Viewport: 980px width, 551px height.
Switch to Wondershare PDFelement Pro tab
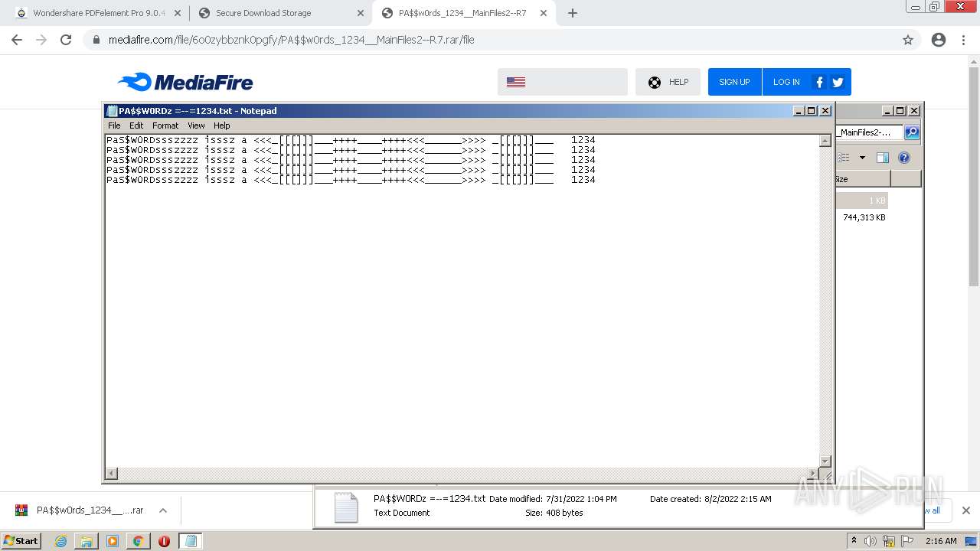(x=99, y=13)
